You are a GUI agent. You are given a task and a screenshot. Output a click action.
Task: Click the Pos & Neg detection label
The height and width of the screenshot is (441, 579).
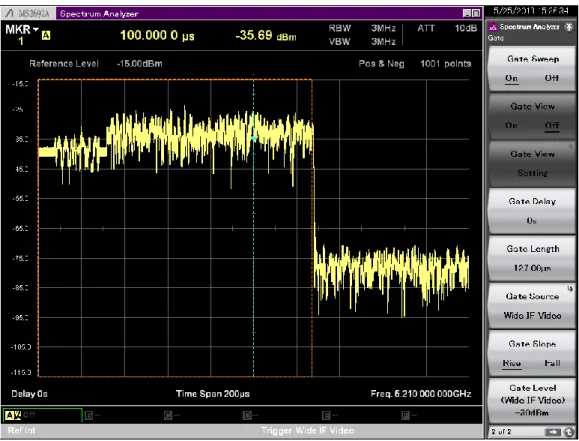[x=381, y=64]
